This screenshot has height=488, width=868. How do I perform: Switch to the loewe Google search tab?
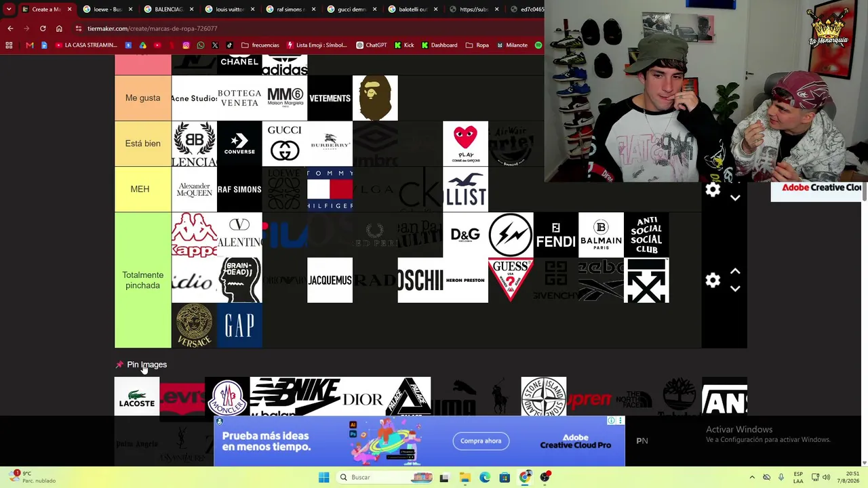107,9
